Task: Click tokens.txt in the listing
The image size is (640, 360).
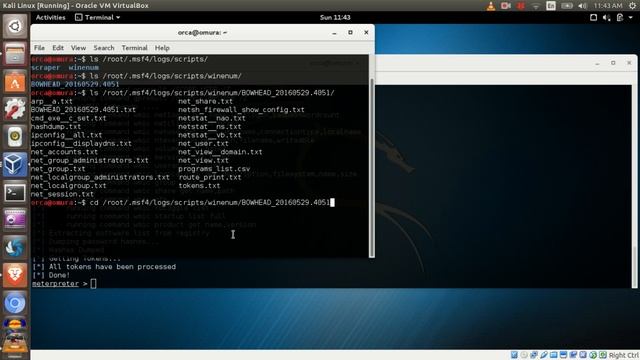Action: 199,186
